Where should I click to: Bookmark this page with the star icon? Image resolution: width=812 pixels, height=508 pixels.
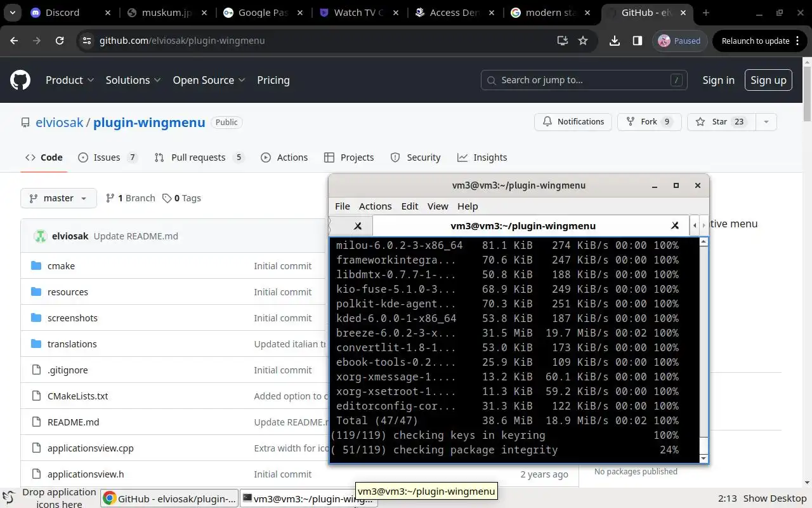pos(583,41)
